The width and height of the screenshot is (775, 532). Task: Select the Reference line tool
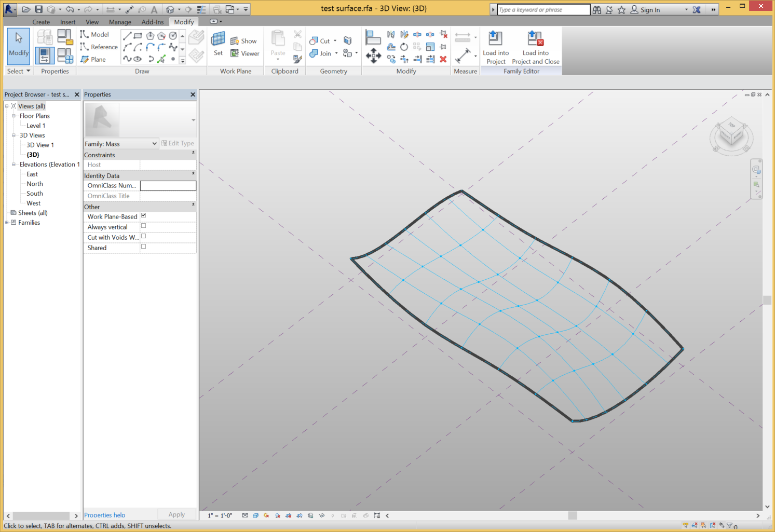pos(99,47)
